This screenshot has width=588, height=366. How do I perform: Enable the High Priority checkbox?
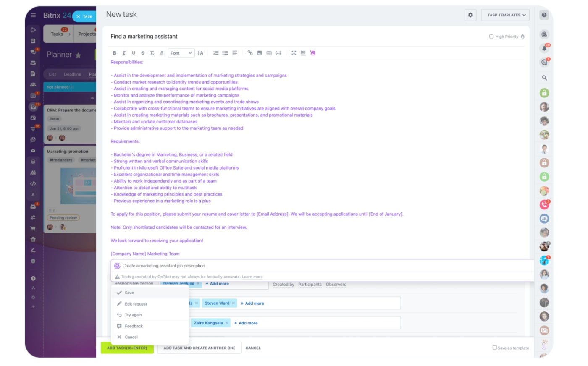tap(491, 37)
